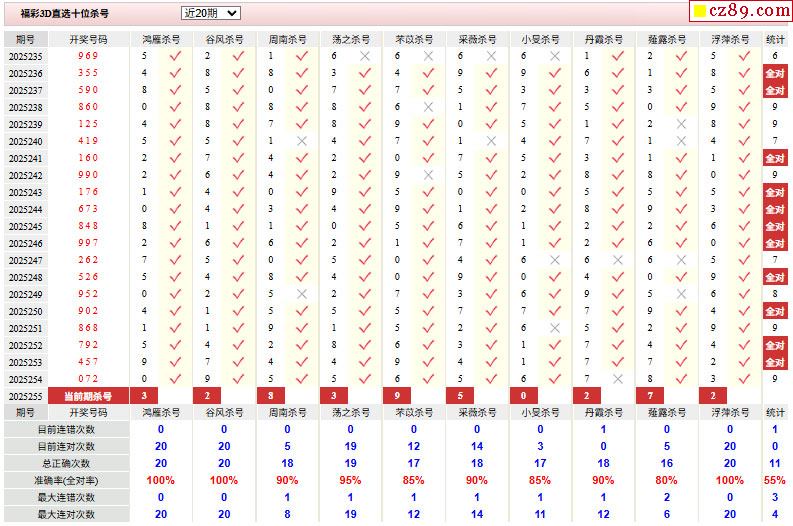
Task: Click the 丹霞 X mark in row 2025254
Action: click(x=618, y=379)
